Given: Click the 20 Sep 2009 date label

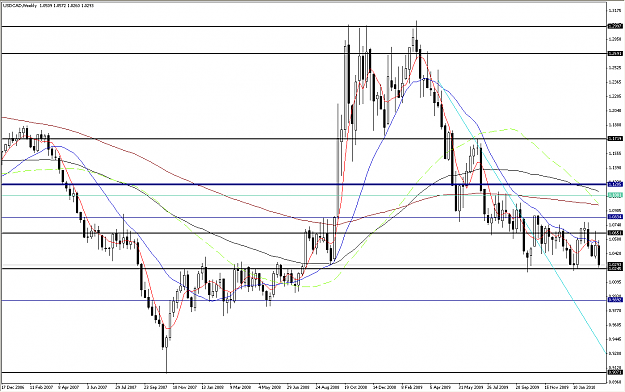Looking at the screenshot, I should point(527,387).
